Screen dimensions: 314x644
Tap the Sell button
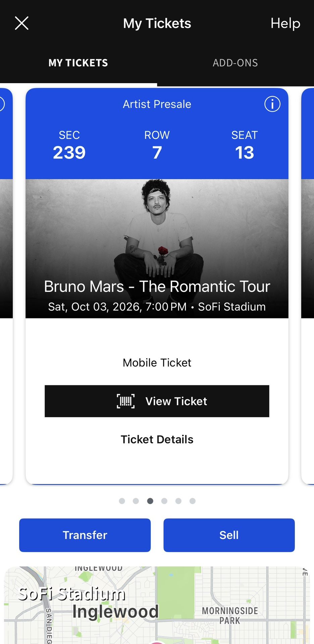point(229,535)
